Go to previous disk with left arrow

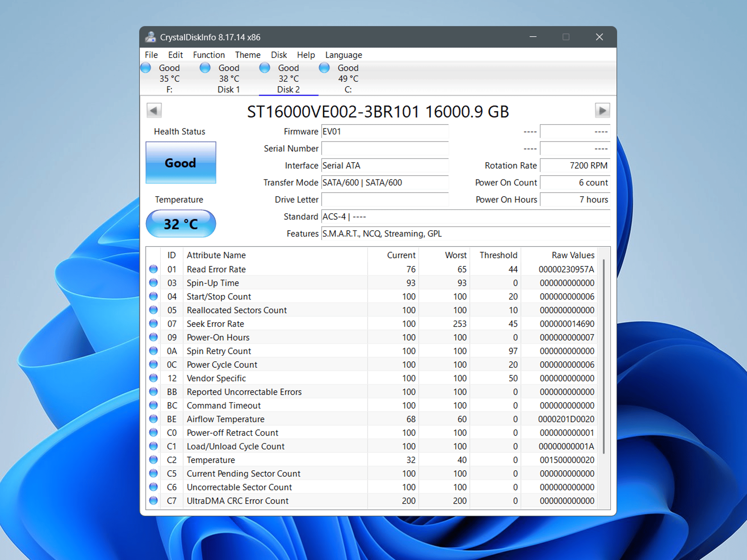pyautogui.click(x=154, y=110)
